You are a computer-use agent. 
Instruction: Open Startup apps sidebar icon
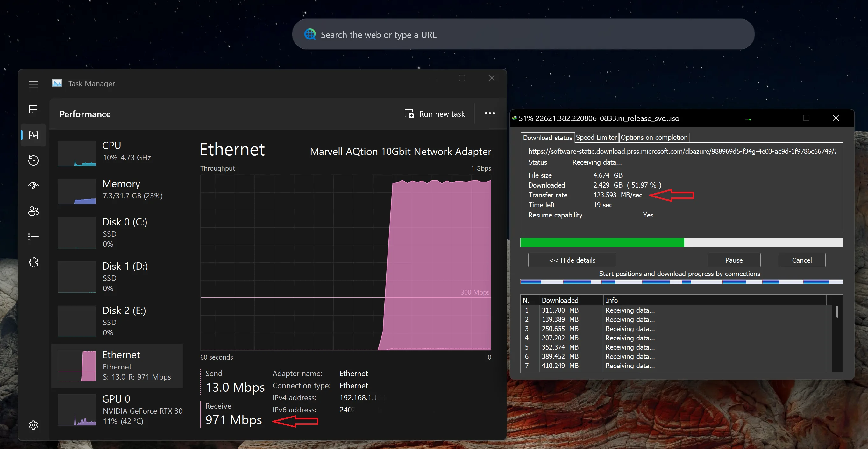[x=33, y=185]
